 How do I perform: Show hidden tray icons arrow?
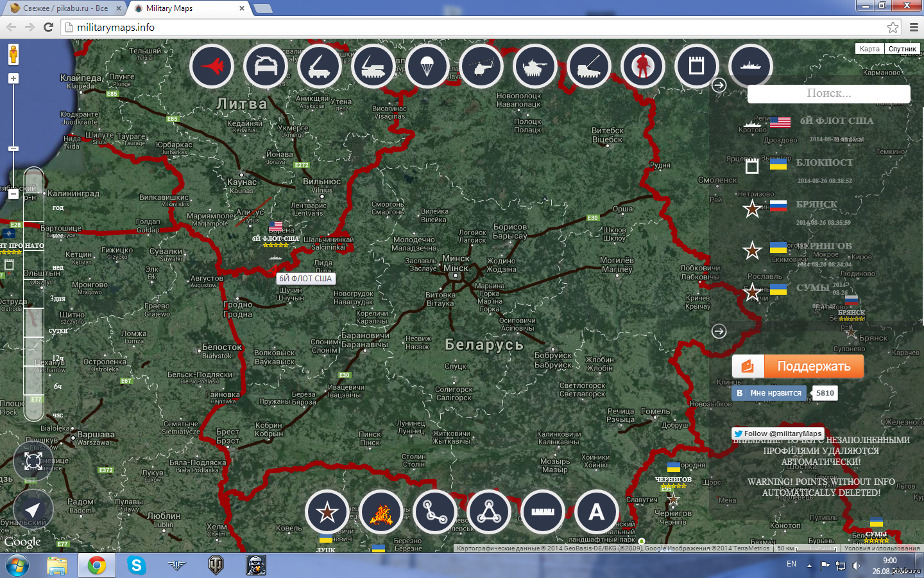809,565
